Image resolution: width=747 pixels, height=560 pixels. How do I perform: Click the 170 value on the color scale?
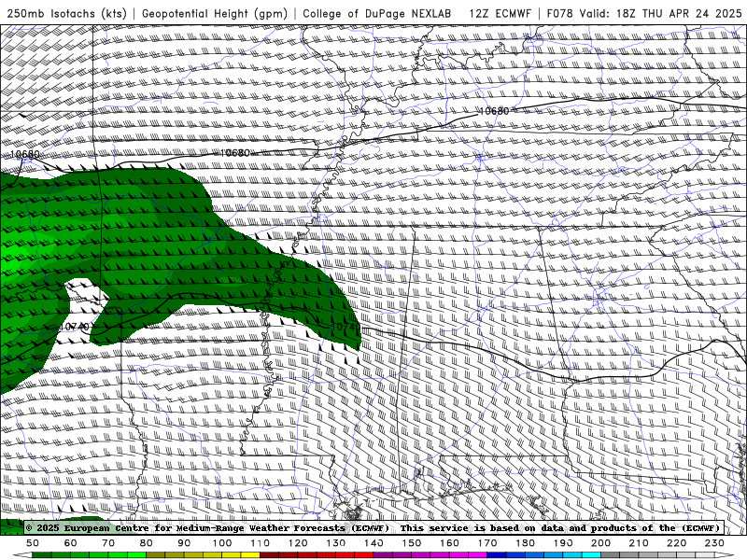486,543
